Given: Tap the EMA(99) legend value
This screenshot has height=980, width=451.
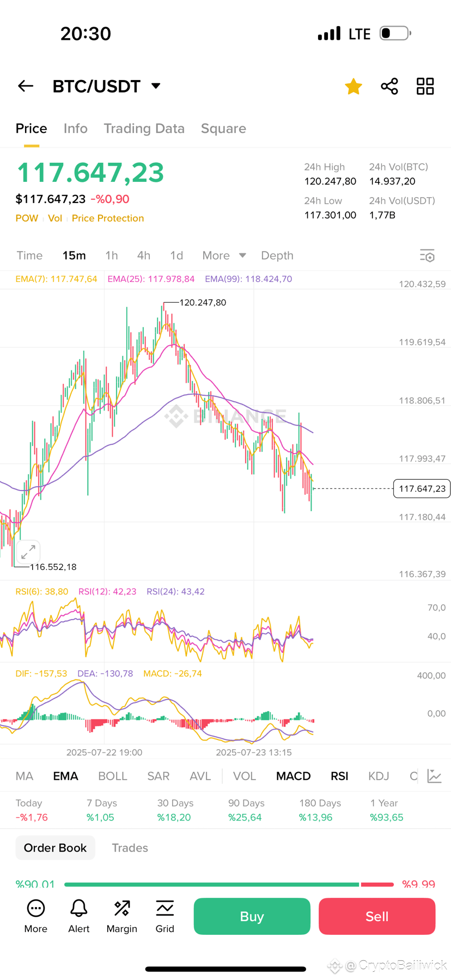Looking at the screenshot, I should tap(248, 279).
